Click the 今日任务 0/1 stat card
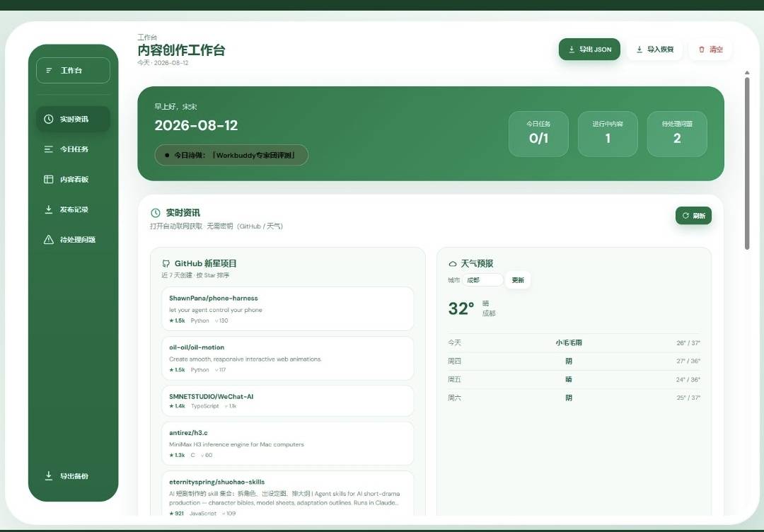Viewport: 764px width, 532px height. [x=538, y=134]
